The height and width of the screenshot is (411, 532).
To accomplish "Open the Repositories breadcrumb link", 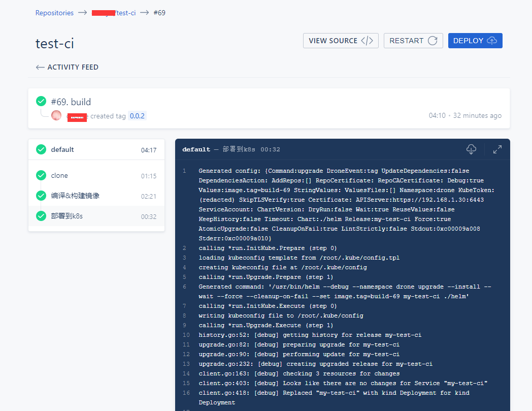I will (x=54, y=13).
